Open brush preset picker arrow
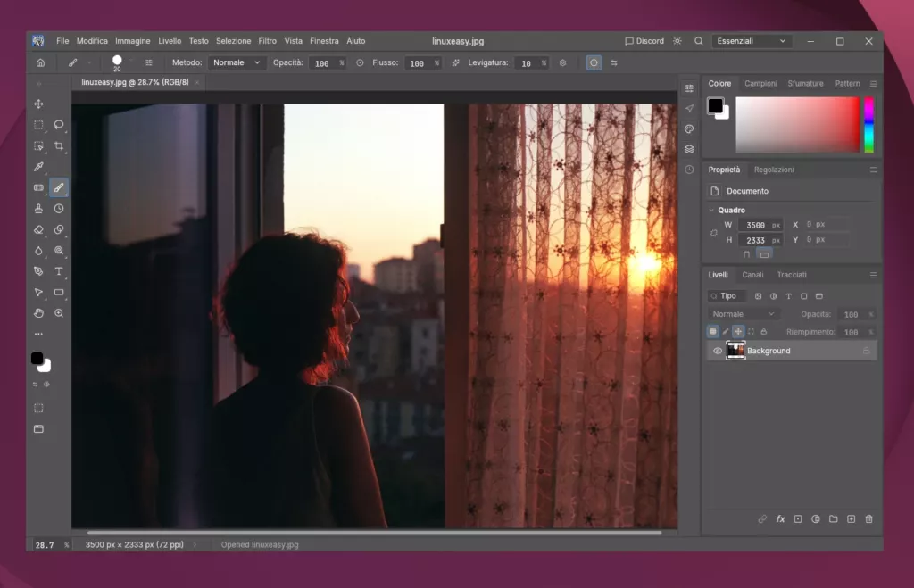The image size is (914, 588). (131, 61)
